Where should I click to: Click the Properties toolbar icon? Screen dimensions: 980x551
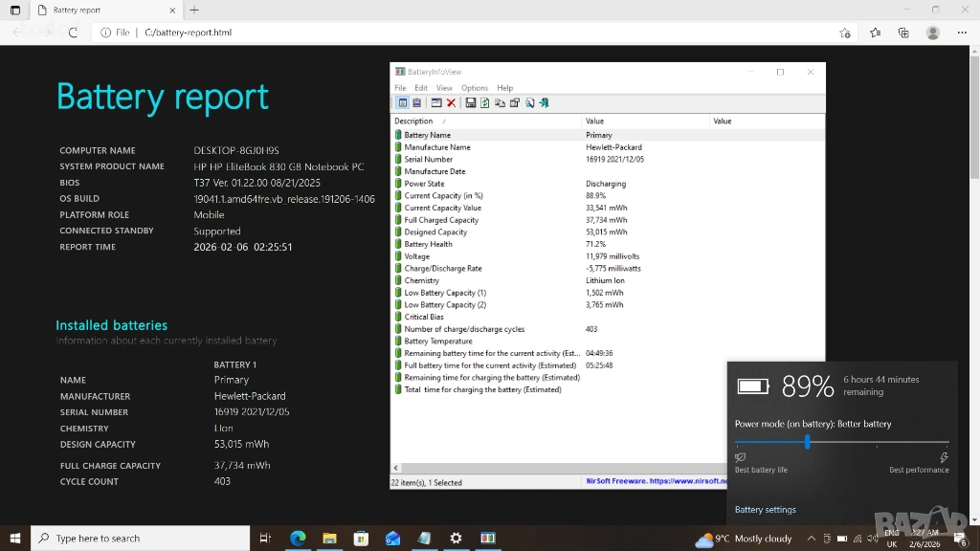click(x=515, y=102)
